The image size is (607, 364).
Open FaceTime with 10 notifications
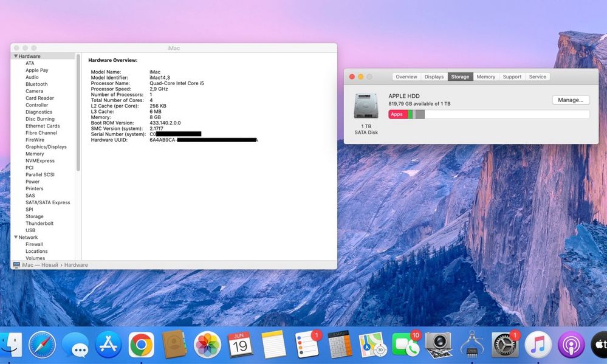[x=406, y=345]
